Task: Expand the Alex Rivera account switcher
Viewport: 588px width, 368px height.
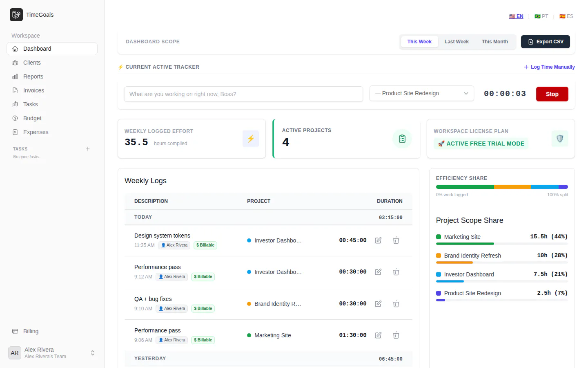Action: 52,353
